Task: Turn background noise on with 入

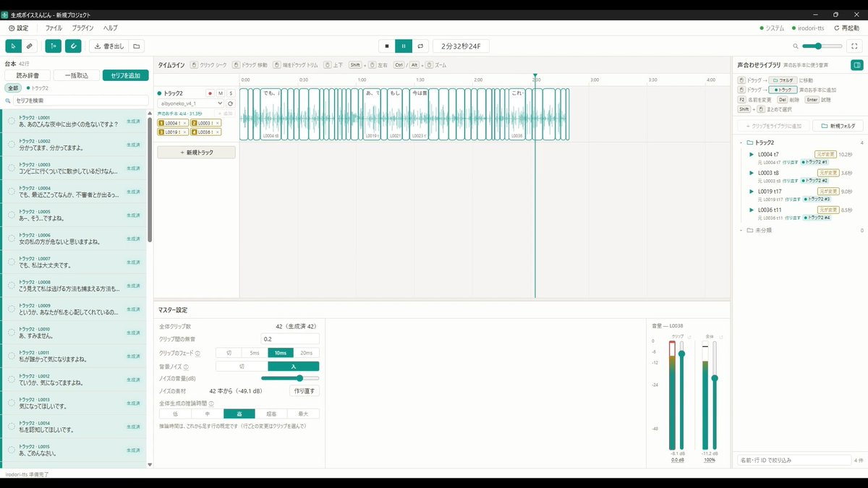Action: 293,367
